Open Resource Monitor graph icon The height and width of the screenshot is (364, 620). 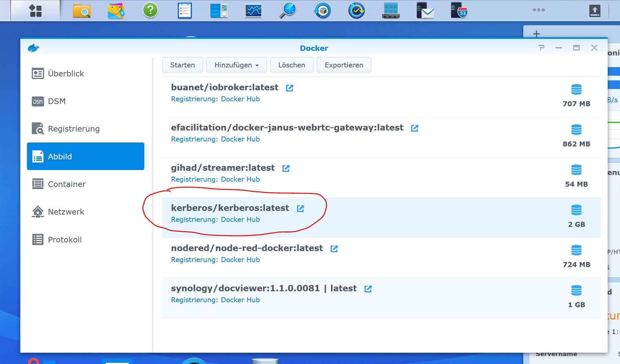point(253,11)
